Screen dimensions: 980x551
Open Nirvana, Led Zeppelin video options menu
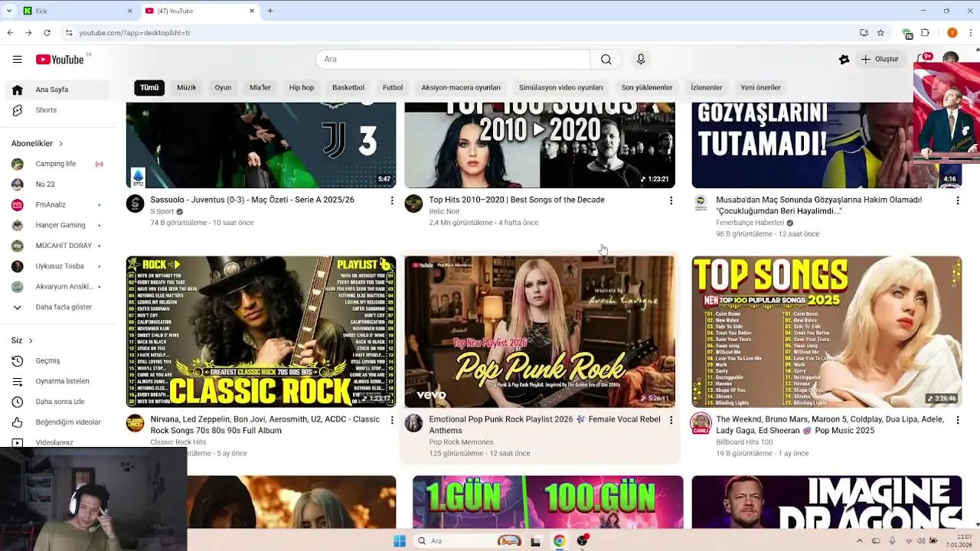(x=392, y=420)
